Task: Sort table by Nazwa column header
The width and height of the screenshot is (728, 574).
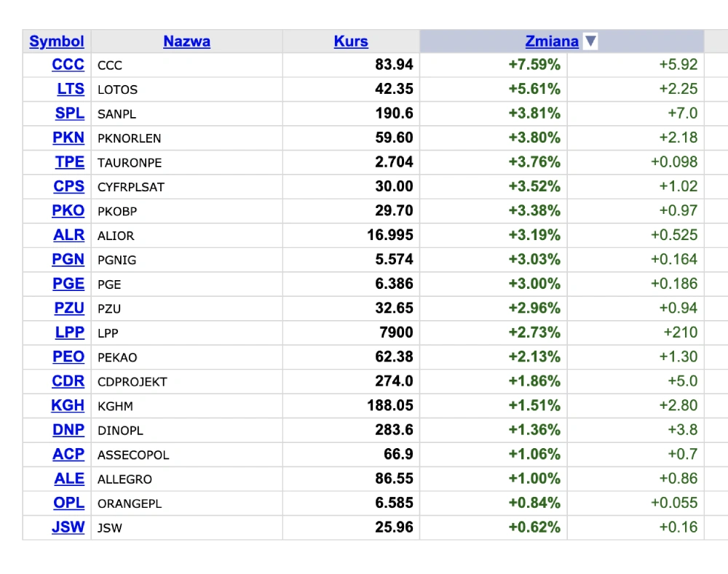Action: point(186,41)
